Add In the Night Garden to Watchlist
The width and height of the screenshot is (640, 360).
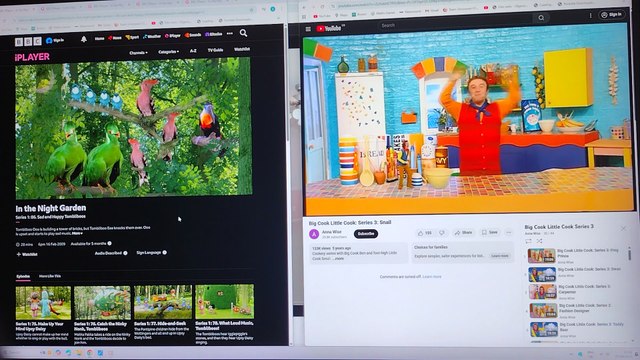point(27,254)
